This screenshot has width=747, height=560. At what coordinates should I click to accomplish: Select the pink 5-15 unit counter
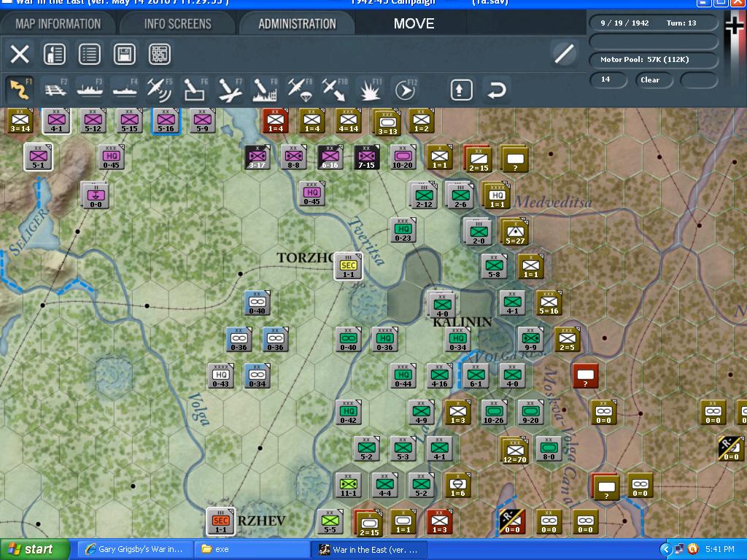click(129, 120)
